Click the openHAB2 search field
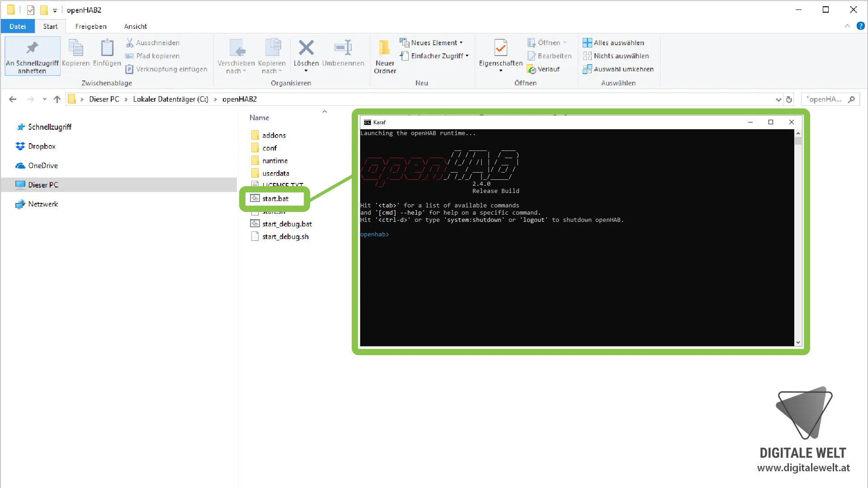Screen dimensions: 868x488 [x=830, y=99]
